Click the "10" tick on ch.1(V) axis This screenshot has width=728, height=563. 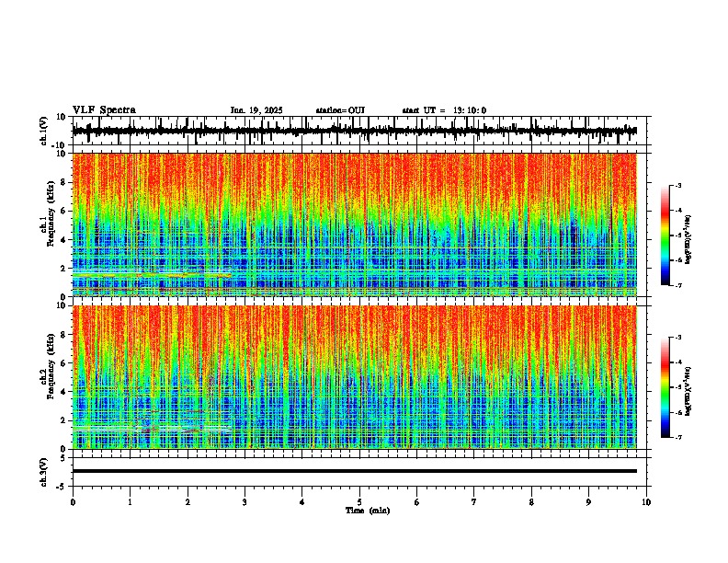(x=62, y=117)
